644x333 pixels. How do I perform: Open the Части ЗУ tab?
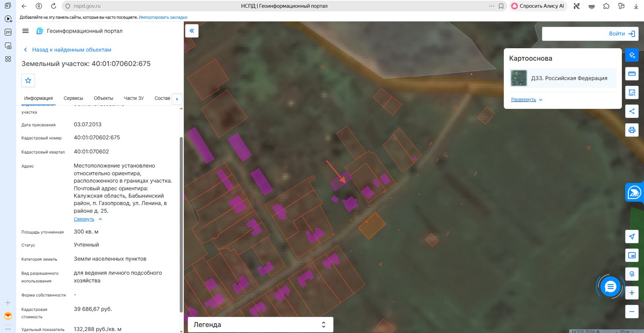tap(134, 98)
